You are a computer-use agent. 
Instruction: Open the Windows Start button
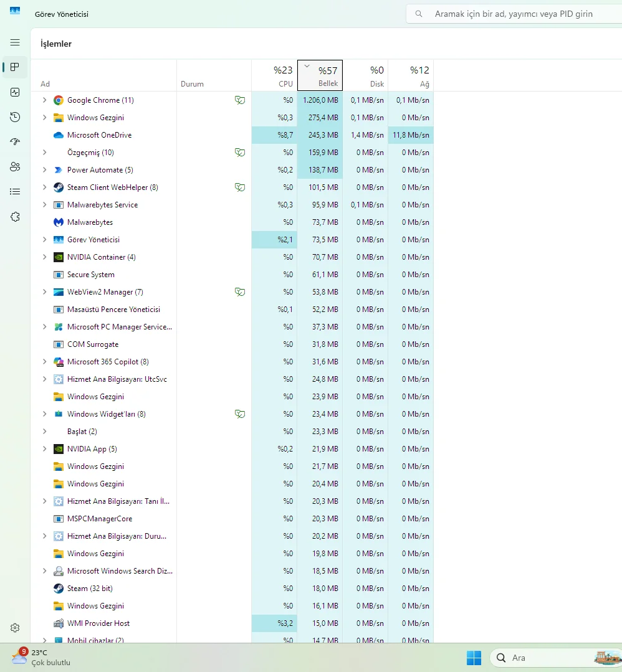pyautogui.click(x=474, y=658)
